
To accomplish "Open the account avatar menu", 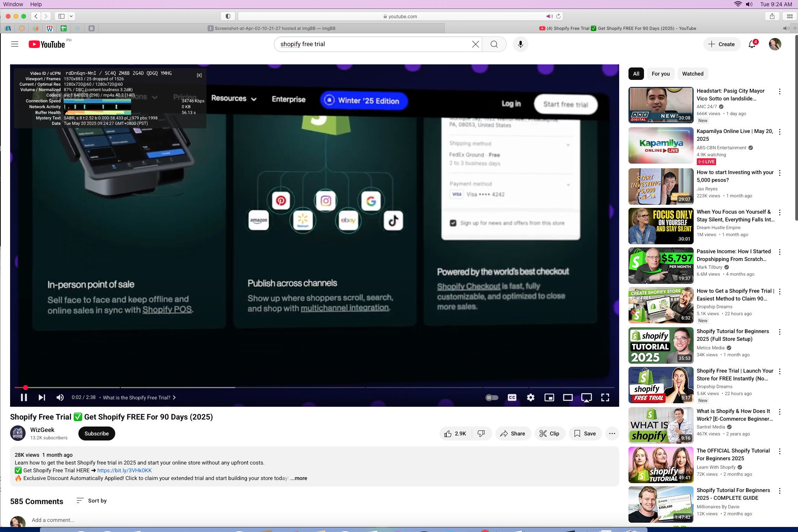I will click(775, 44).
